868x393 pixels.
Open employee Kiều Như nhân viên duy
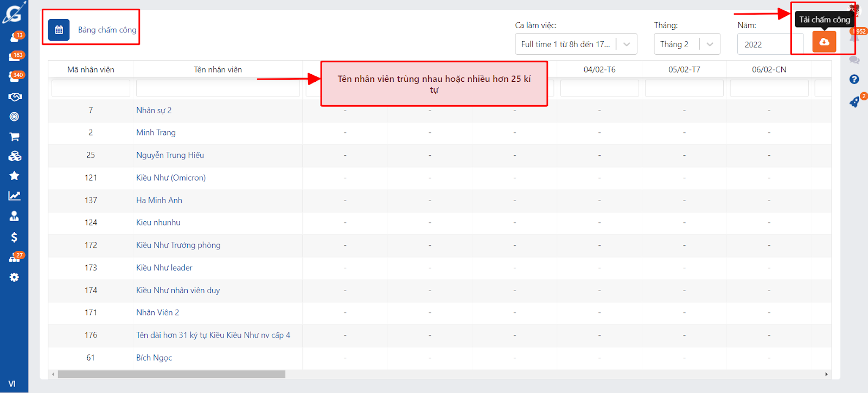click(178, 291)
